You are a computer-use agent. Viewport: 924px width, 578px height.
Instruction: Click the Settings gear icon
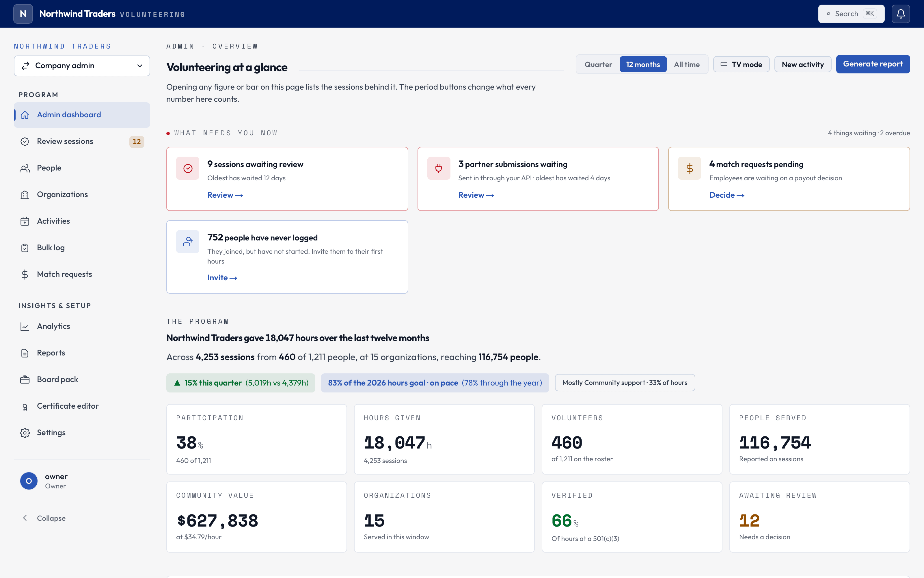25,433
